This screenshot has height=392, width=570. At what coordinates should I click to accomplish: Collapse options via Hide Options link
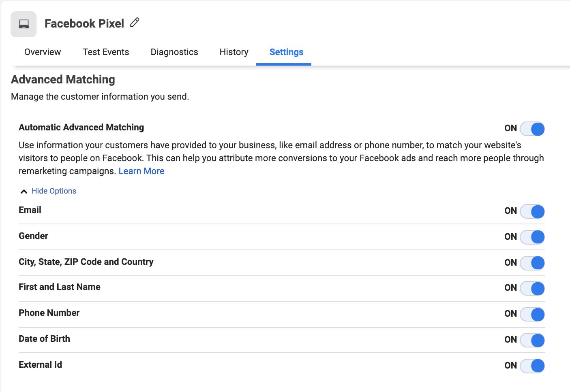click(x=54, y=191)
